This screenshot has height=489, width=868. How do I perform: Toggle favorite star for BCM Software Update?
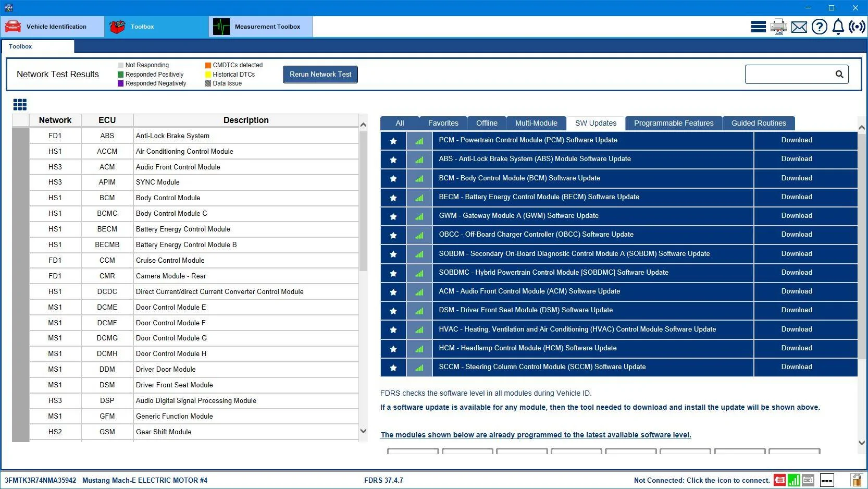[x=393, y=179]
